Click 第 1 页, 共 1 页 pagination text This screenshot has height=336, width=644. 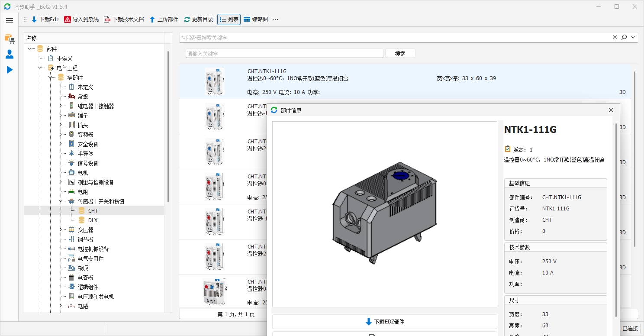coord(236,314)
